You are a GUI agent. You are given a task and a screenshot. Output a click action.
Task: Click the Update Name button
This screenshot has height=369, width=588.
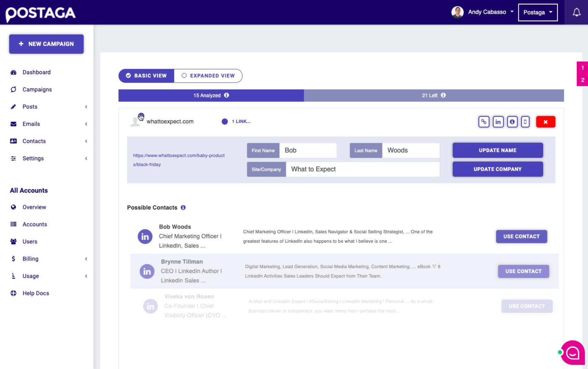497,150
